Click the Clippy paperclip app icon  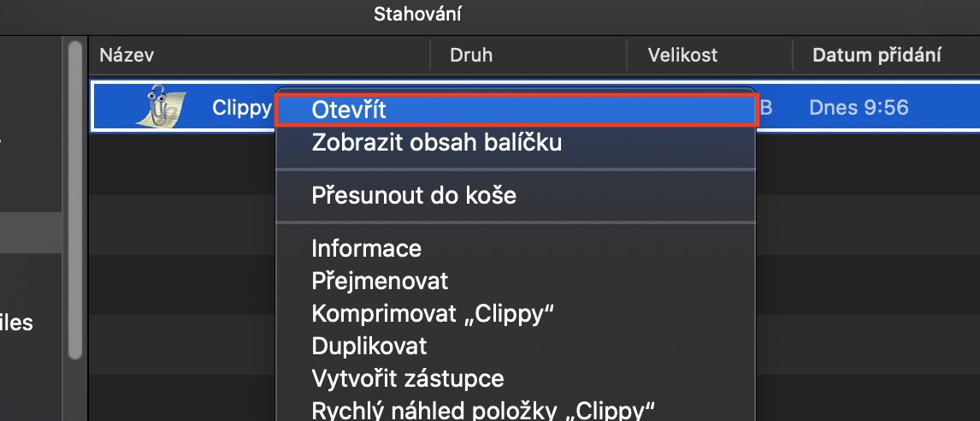[x=159, y=107]
